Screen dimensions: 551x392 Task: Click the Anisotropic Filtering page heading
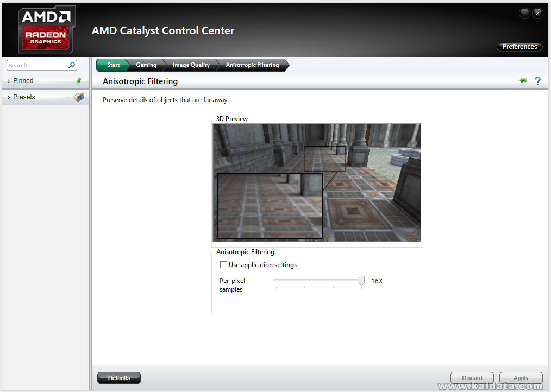pos(140,81)
